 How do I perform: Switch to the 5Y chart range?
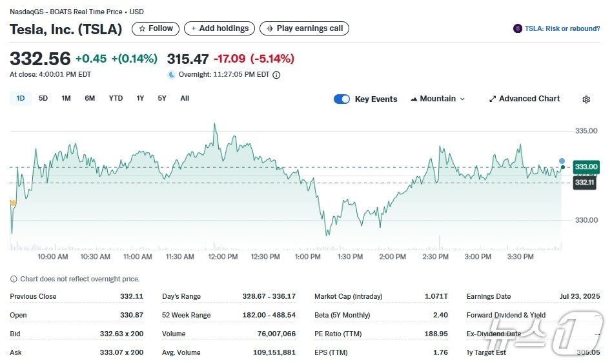(x=162, y=98)
